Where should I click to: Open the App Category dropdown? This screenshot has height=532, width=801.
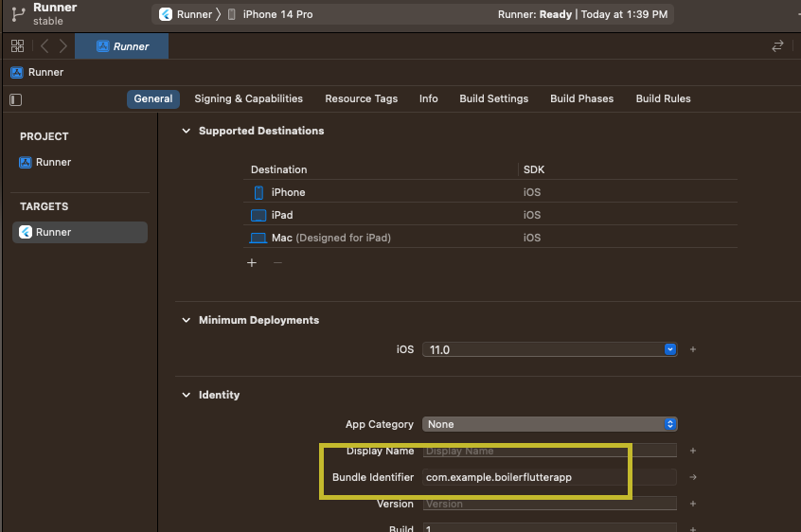click(550, 424)
